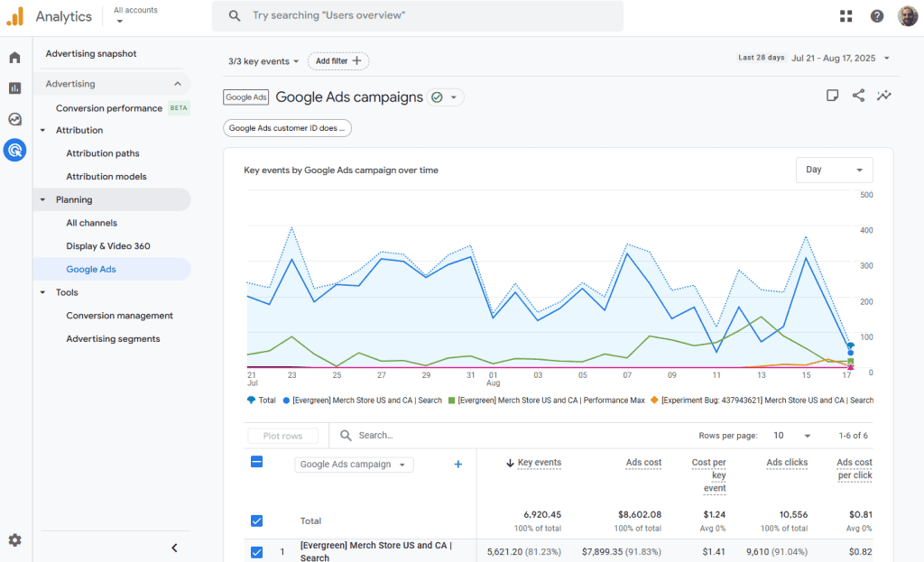
Task: Open the Home icon in left rail
Action: click(14, 58)
